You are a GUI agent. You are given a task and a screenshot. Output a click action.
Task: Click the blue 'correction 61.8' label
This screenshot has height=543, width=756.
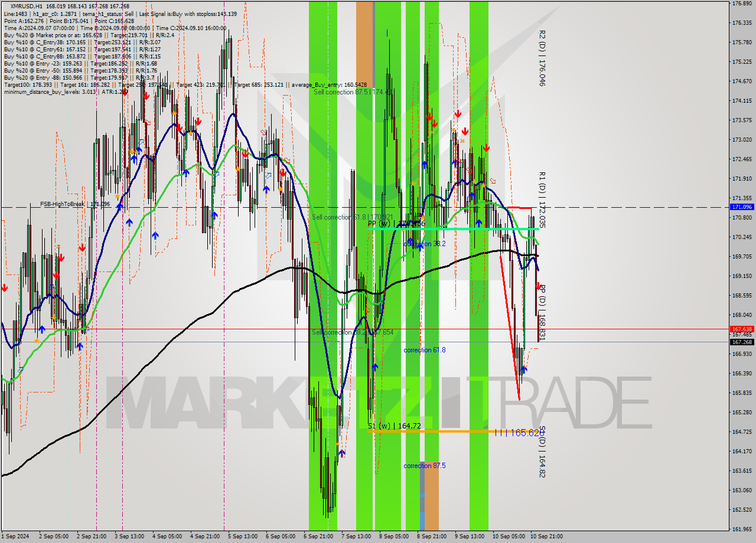pyautogui.click(x=424, y=350)
